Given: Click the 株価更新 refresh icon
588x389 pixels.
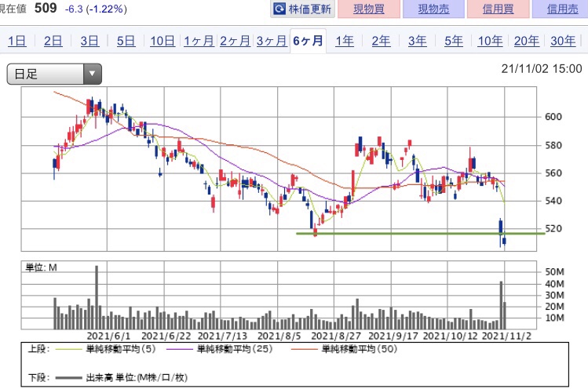Looking at the screenshot, I should (279, 9).
